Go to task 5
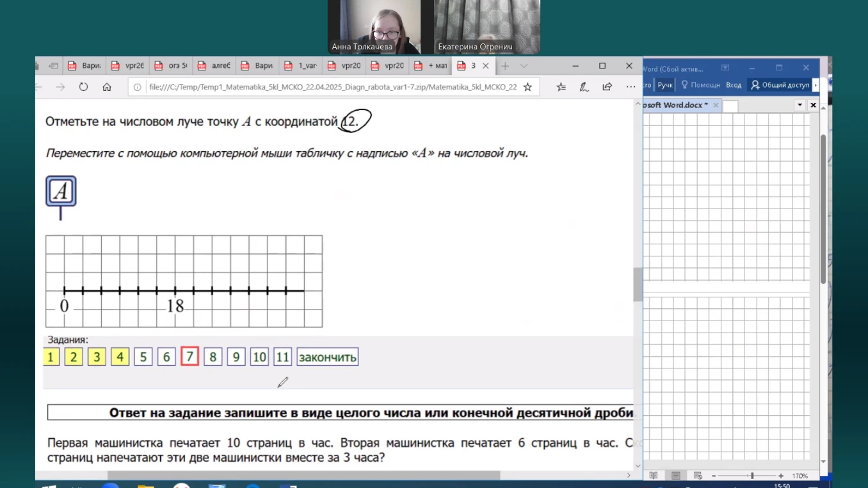 (x=143, y=357)
